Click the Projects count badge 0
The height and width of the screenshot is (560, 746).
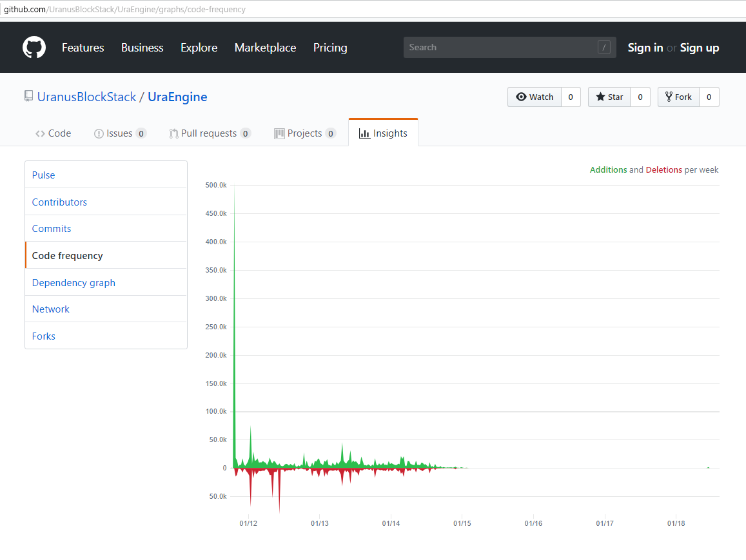pos(331,133)
